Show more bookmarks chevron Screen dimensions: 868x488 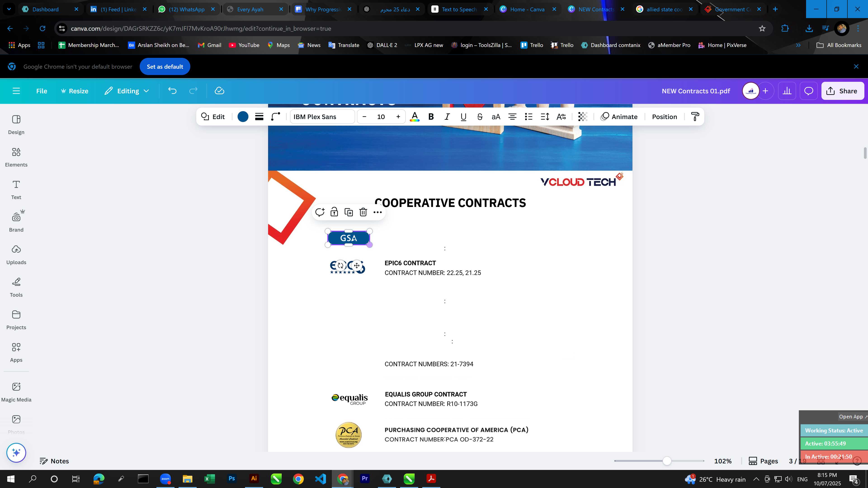(798, 45)
